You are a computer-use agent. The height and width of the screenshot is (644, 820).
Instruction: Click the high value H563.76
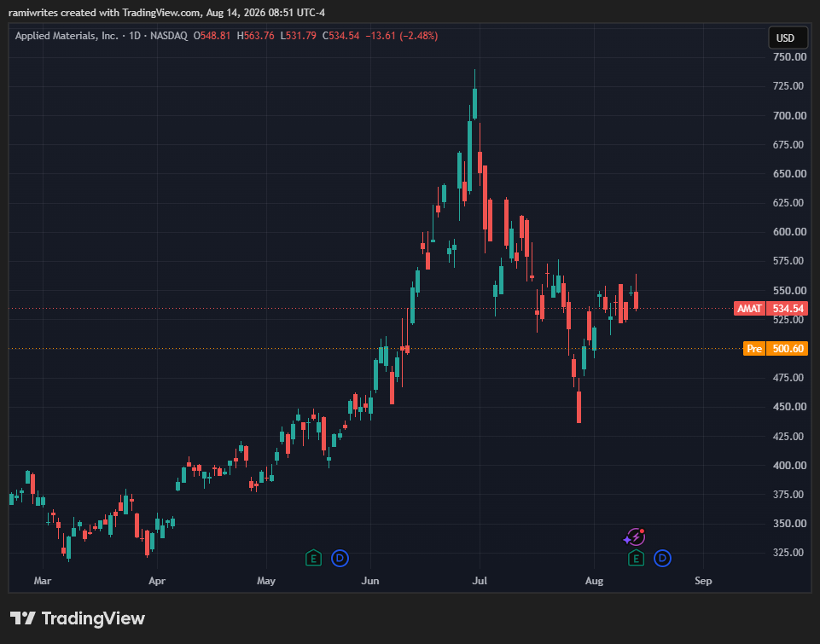pos(256,36)
